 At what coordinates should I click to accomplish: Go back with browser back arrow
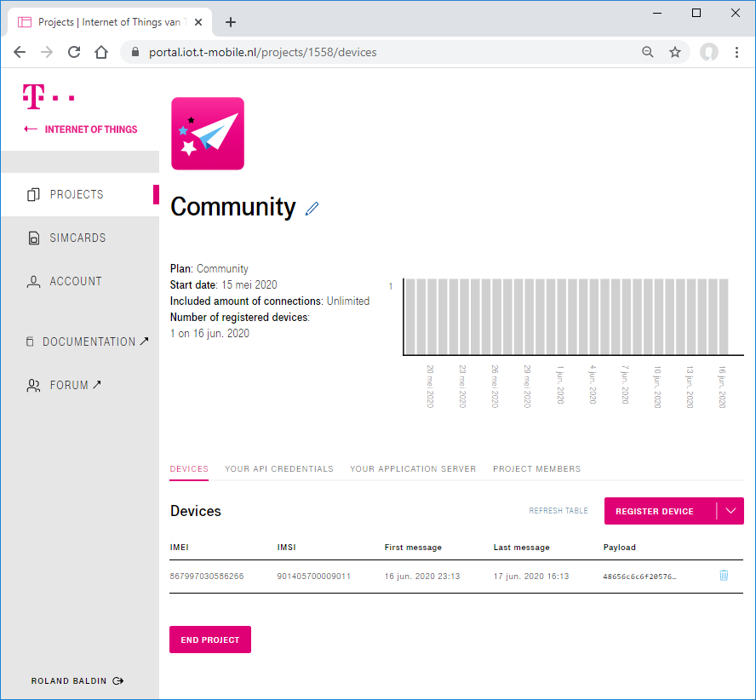point(20,52)
